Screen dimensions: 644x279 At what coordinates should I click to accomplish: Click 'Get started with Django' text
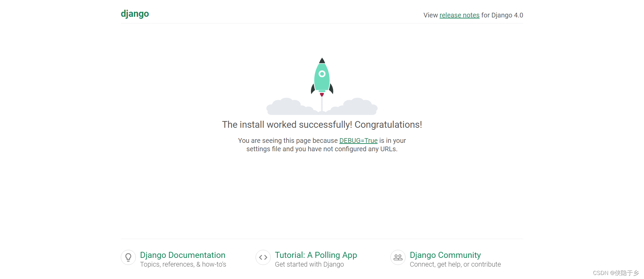309,264
